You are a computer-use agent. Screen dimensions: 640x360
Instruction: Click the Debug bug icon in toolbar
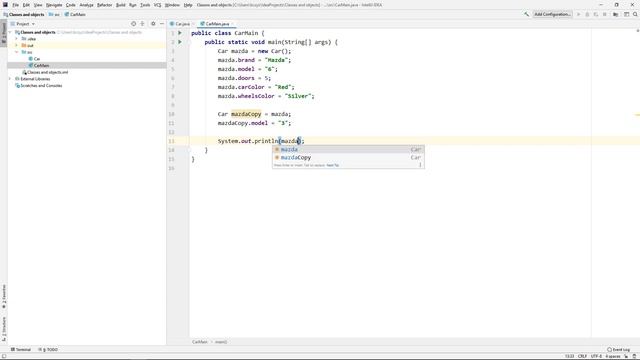tap(587, 14)
